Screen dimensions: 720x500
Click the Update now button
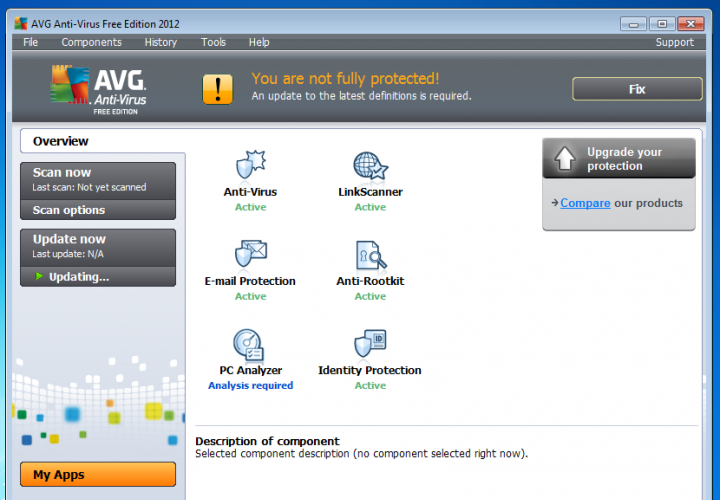pos(98,247)
